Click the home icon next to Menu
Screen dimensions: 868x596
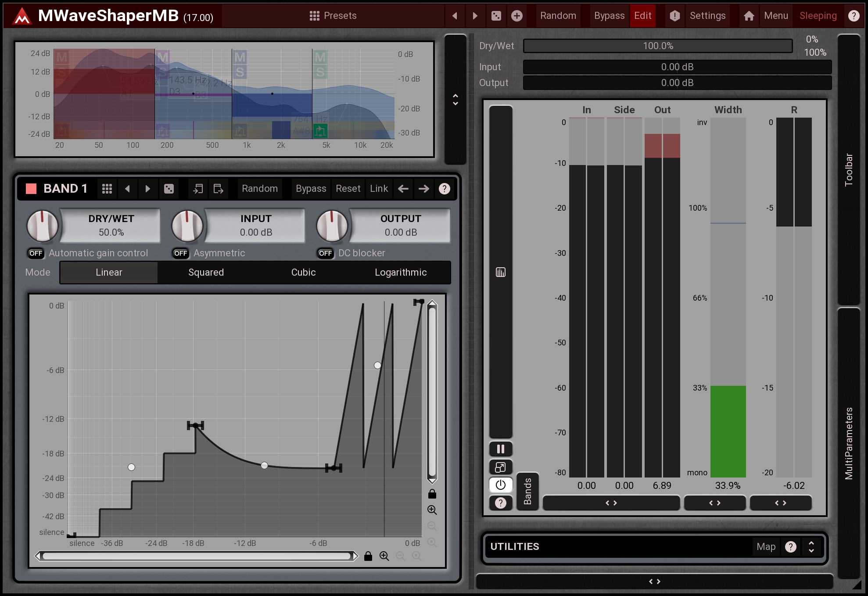pyautogui.click(x=749, y=16)
